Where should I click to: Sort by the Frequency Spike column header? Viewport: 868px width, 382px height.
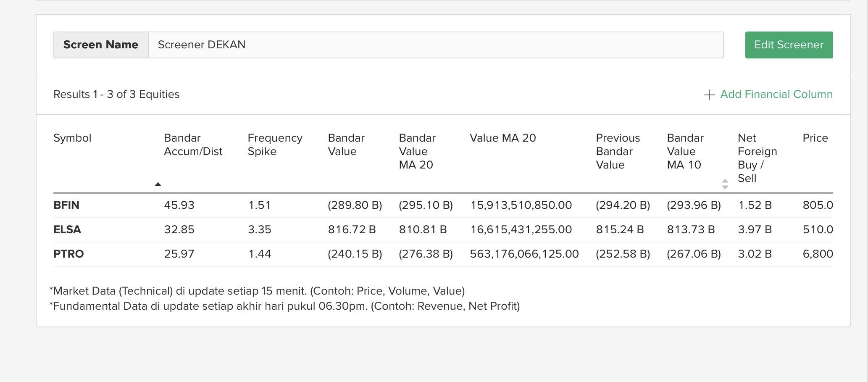pos(275,145)
